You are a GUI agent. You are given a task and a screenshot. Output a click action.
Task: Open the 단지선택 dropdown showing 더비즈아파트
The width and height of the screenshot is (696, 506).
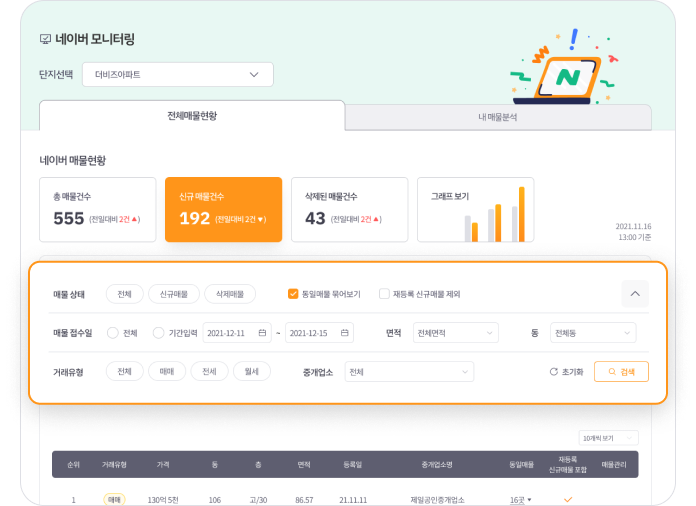(178, 75)
